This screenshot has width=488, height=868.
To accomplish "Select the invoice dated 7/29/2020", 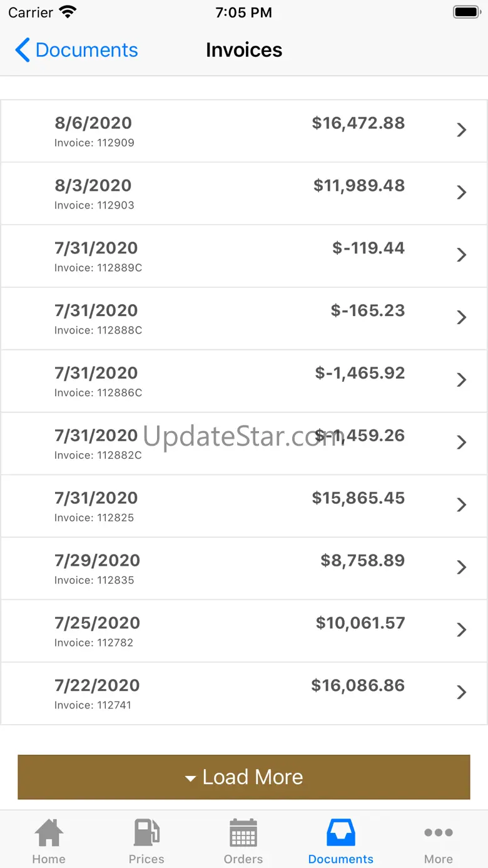I will (x=244, y=568).
